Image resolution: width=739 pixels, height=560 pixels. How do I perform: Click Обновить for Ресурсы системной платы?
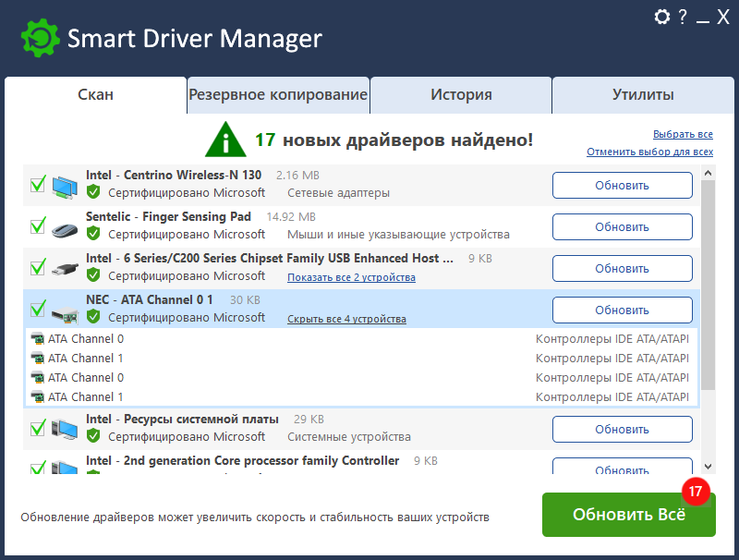(x=622, y=430)
